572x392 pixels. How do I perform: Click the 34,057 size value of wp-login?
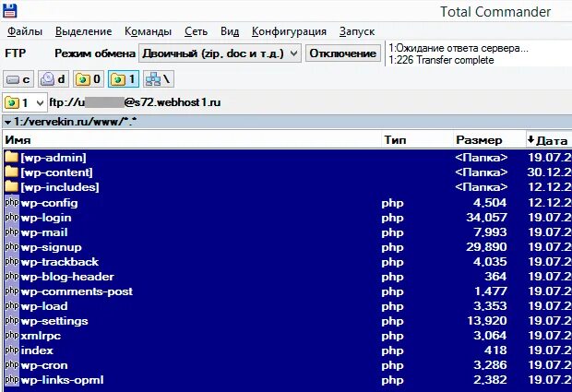coord(486,218)
